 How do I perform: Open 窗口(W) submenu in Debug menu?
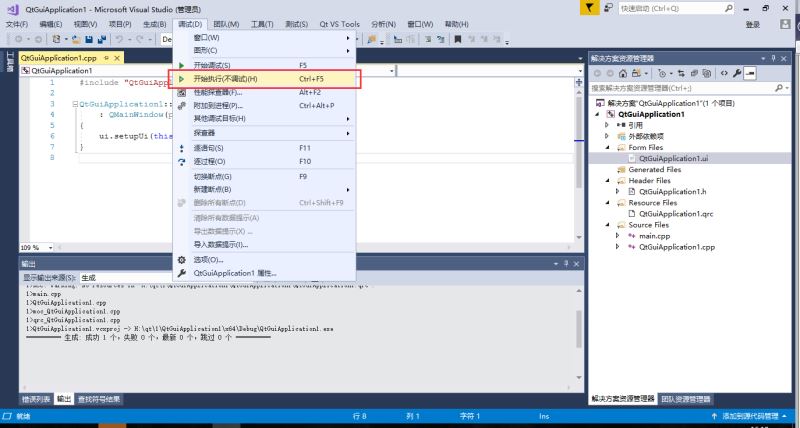[264, 37]
